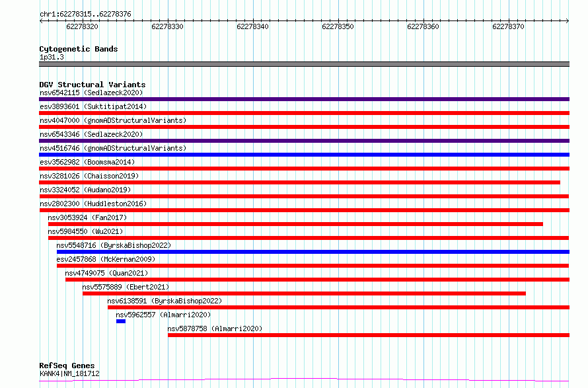This screenshot has width=588, height=388.
Task: Click the red bar under esv2457868
Action: [x=312, y=266]
